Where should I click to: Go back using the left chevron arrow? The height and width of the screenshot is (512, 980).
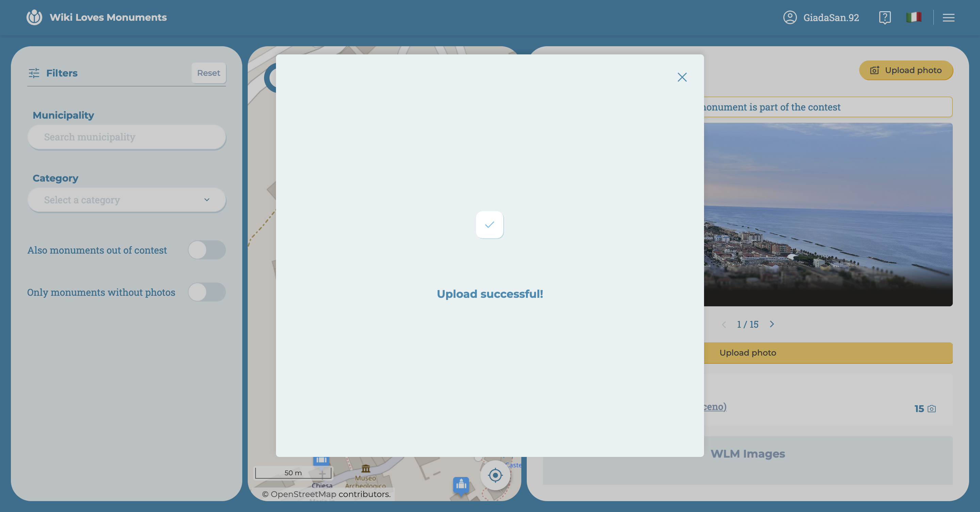tap(724, 324)
